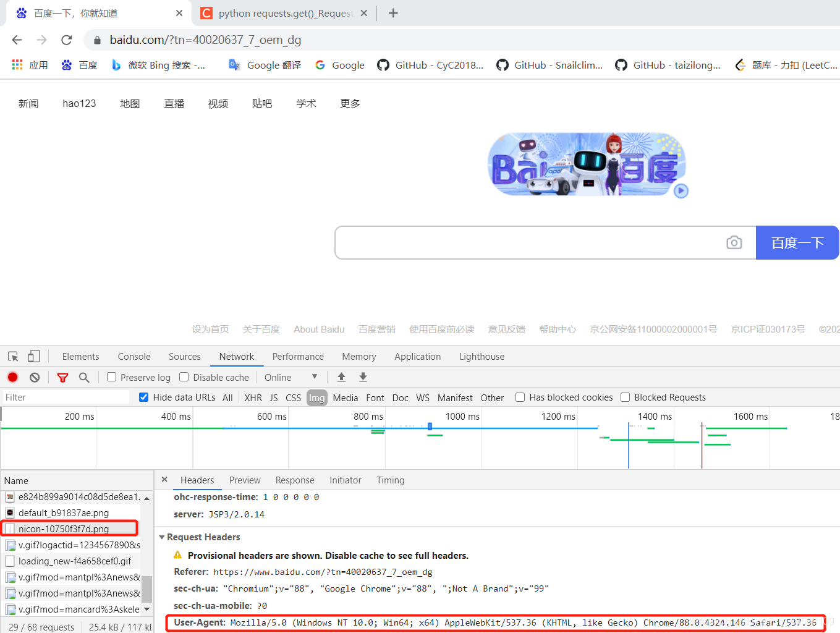840x633 pixels.
Task: Click the request list scrollbar thumb
Action: [x=146, y=589]
